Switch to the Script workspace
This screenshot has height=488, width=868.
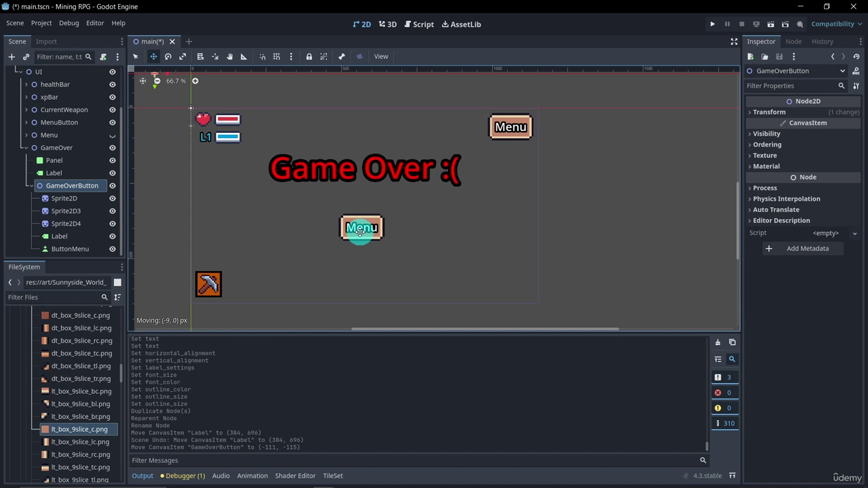click(x=419, y=24)
